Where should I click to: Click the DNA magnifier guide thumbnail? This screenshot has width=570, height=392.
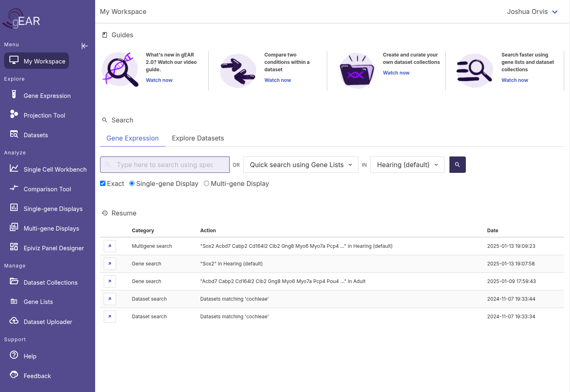pos(120,70)
